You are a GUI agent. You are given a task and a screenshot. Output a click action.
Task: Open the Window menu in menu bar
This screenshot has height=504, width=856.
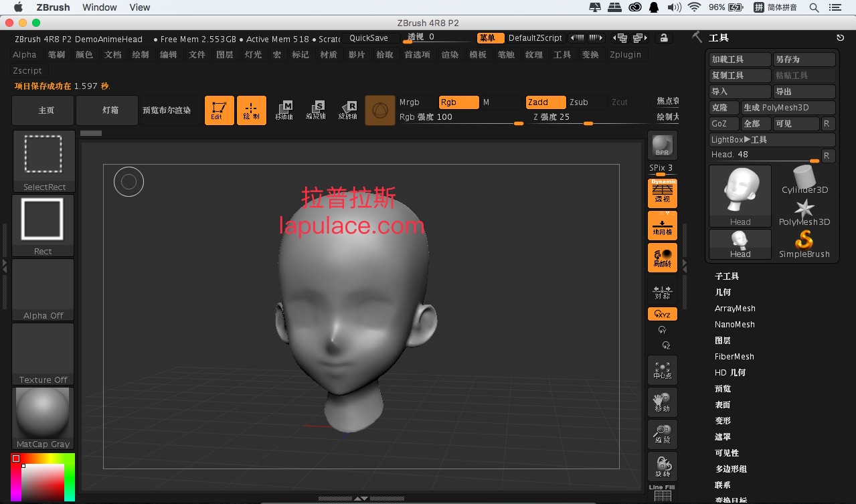point(100,7)
